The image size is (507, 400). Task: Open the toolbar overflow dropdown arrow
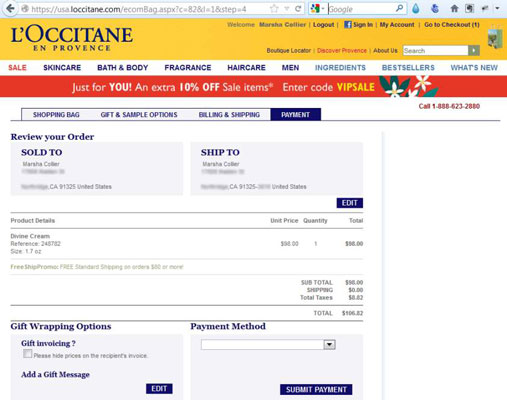497,8
